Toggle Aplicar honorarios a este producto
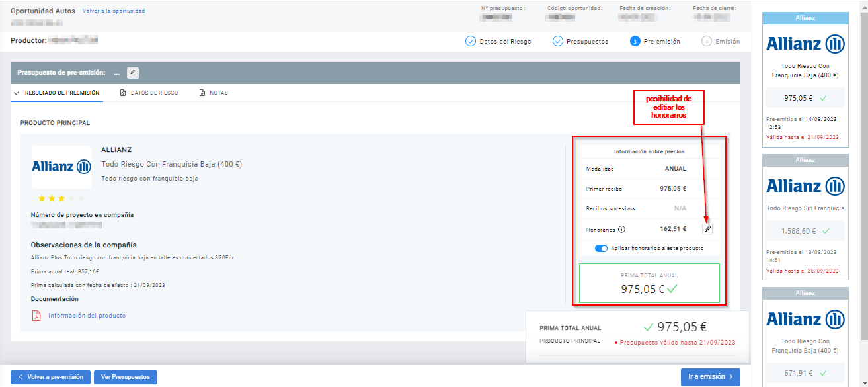Viewport: 868px width, 387px height. [601, 249]
